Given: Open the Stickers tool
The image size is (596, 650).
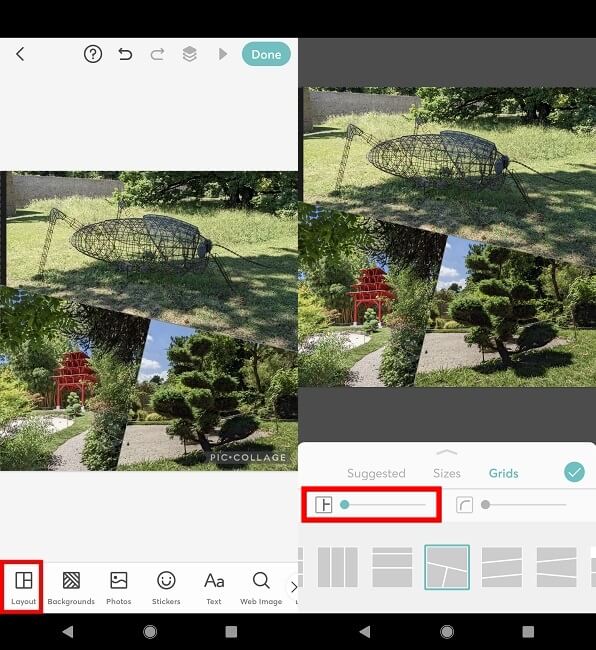Looking at the screenshot, I should pyautogui.click(x=166, y=587).
